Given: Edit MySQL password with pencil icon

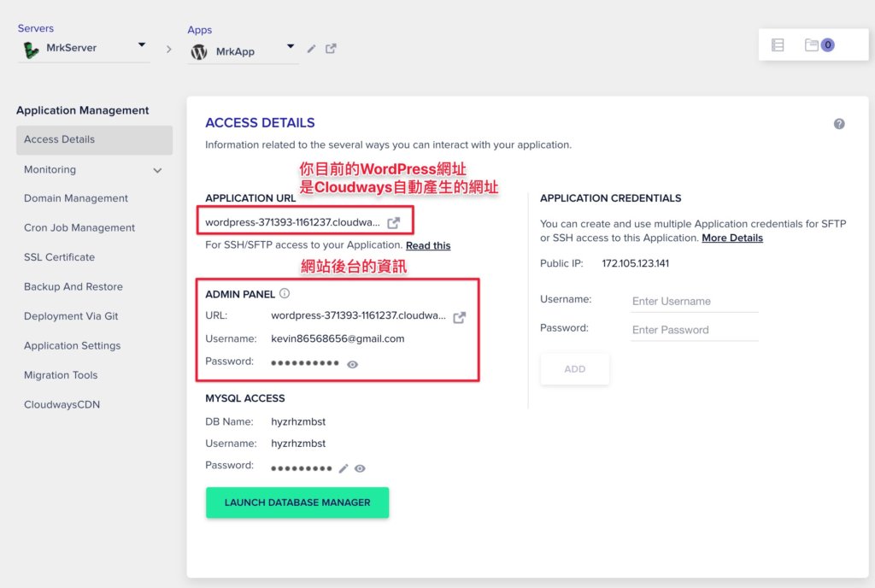Looking at the screenshot, I should [344, 468].
